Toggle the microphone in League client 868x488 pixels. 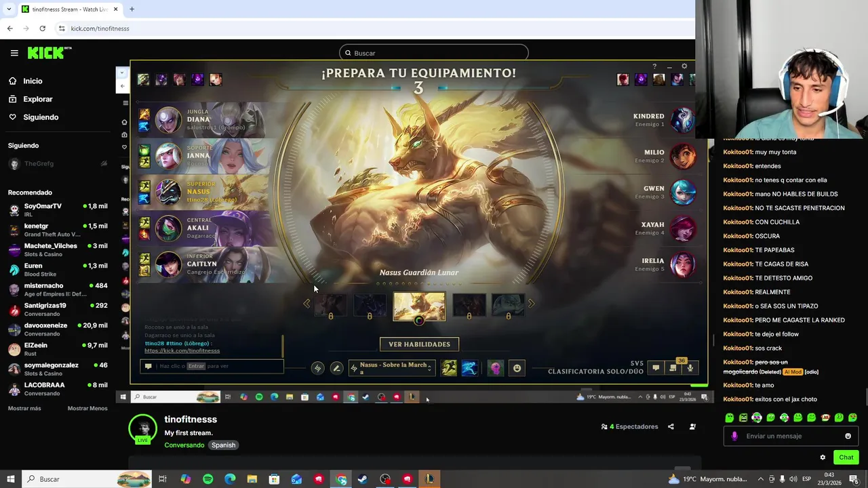(690, 368)
